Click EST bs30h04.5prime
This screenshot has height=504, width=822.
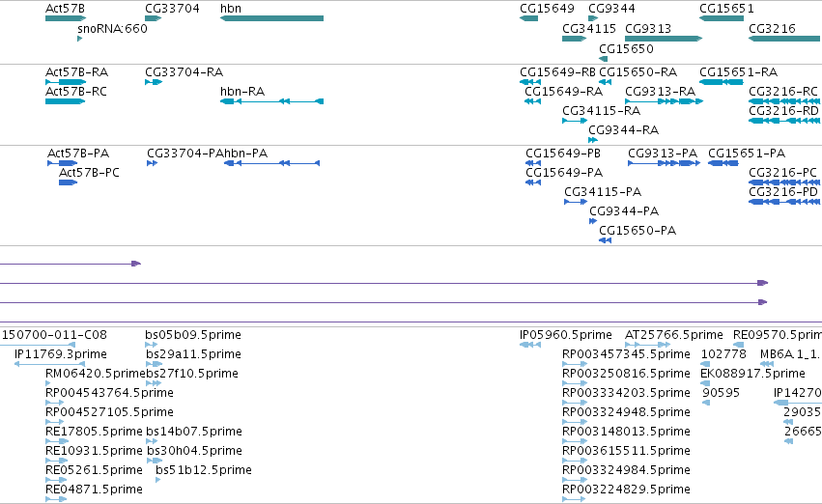click(155, 461)
